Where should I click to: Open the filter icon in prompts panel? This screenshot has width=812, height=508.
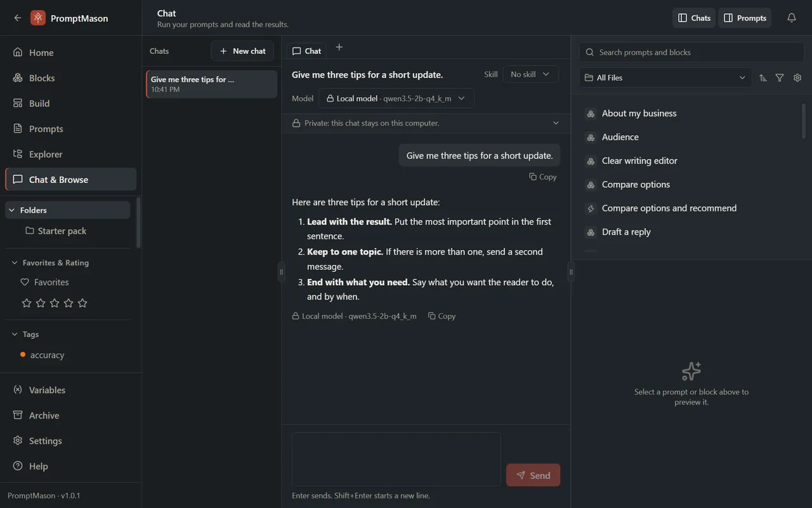(x=780, y=77)
